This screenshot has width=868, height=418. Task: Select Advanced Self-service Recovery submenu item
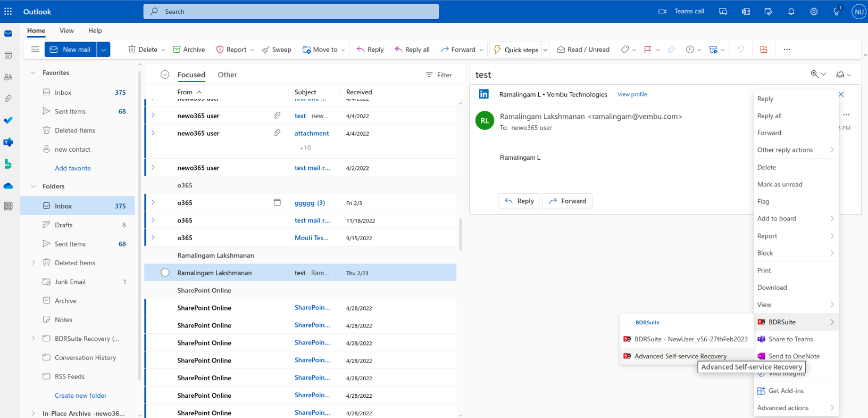point(686,356)
